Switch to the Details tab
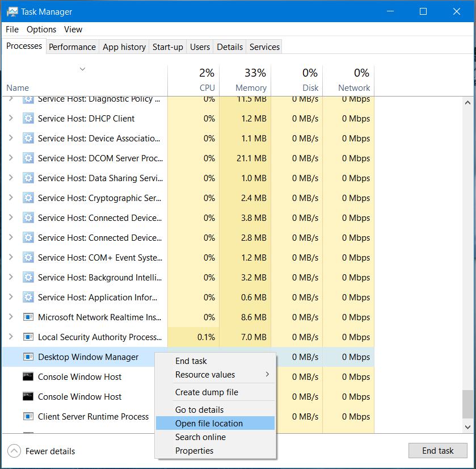The image size is (476, 469). pos(230,47)
